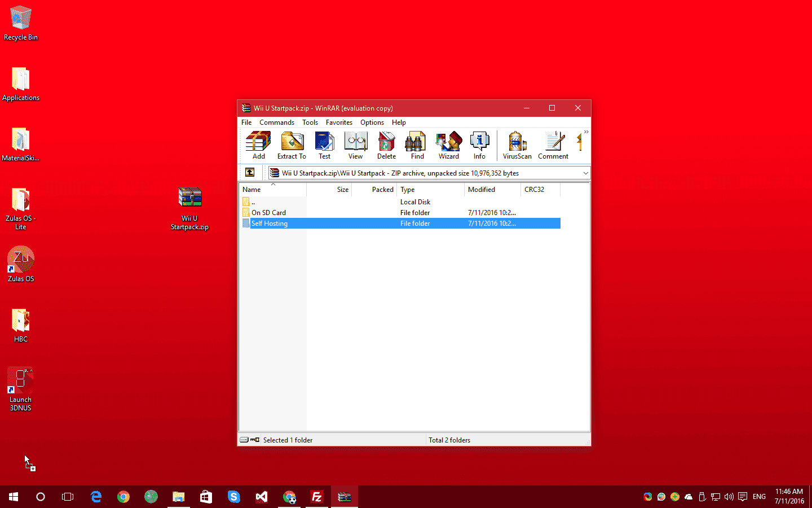Open the Commands menu

[x=277, y=122]
